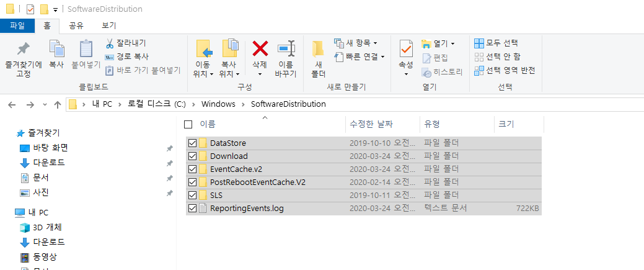Click 바로 가기 붙여넣기 (Paste shortcut)

pos(143,70)
